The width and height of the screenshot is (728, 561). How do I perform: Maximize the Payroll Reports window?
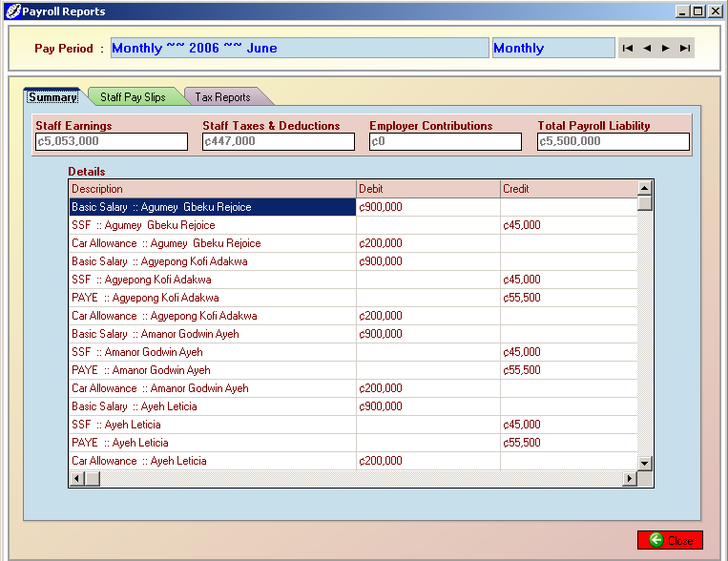[x=697, y=11]
